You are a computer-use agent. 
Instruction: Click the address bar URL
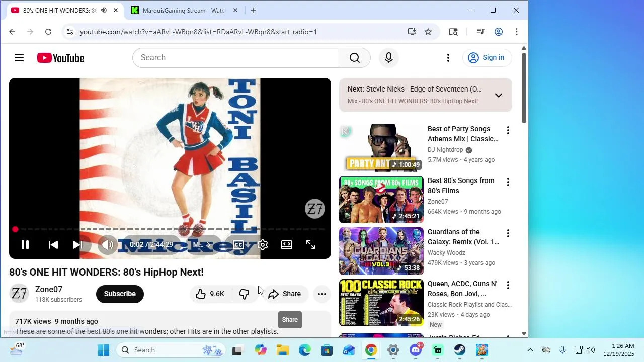pos(198,32)
